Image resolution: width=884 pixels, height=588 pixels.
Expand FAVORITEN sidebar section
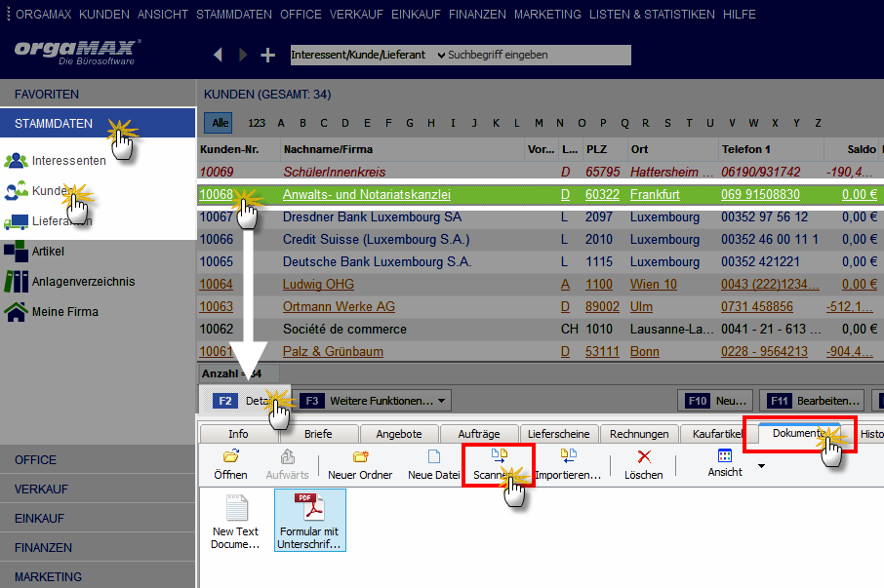(98, 94)
